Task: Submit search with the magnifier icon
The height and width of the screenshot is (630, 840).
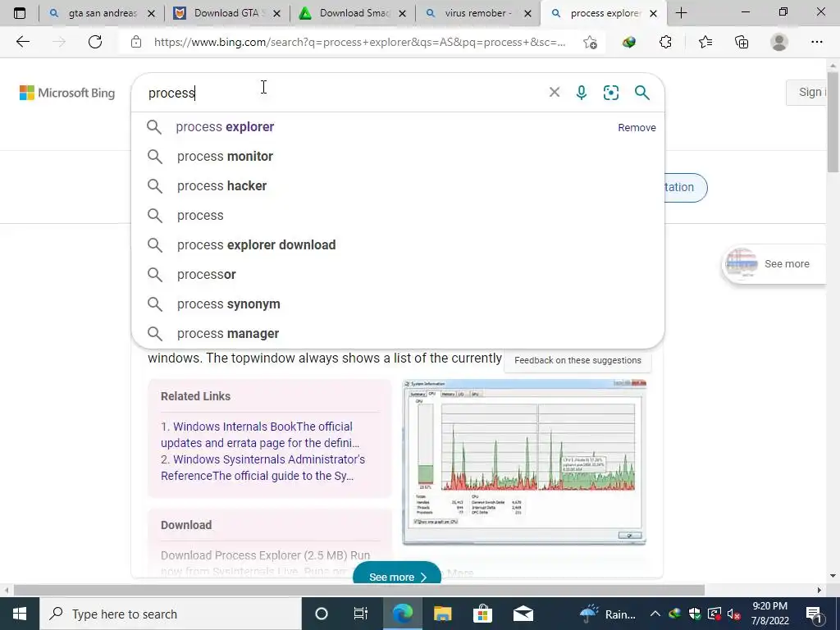Action: coord(641,93)
